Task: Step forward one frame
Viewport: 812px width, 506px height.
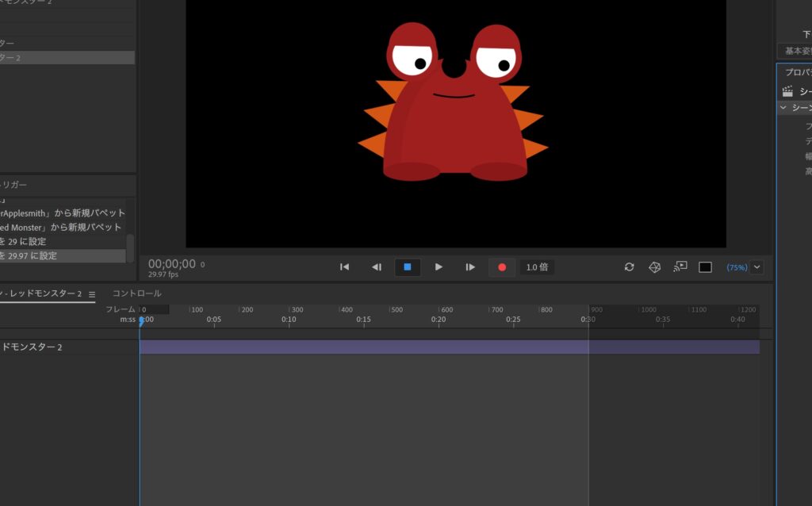Action: pos(470,267)
